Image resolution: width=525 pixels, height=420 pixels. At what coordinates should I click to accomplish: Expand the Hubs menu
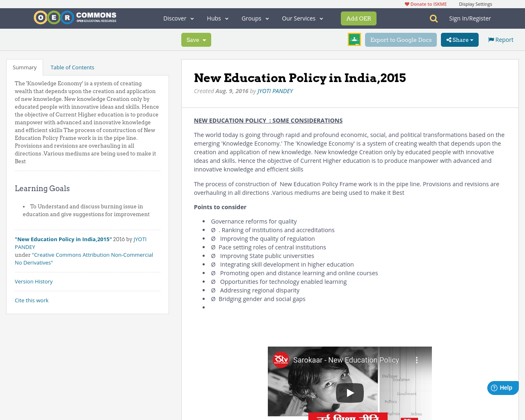(217, 18)
